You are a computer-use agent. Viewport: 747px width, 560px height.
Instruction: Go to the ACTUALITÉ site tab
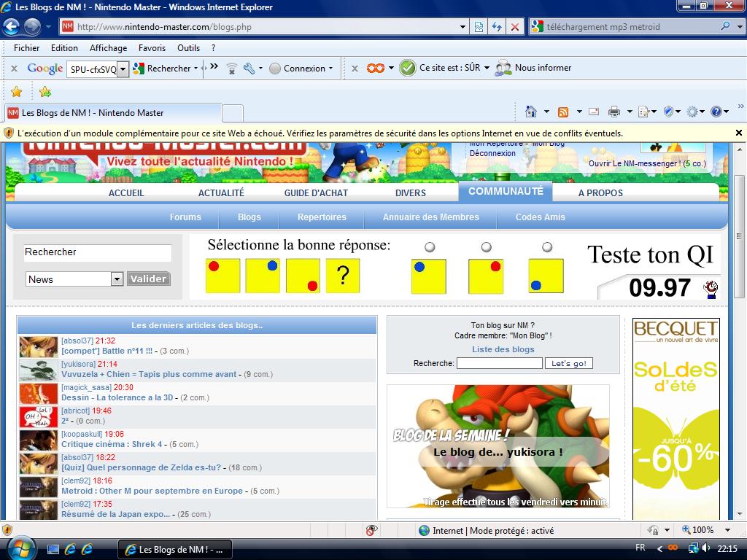click(x=221, y=192)
